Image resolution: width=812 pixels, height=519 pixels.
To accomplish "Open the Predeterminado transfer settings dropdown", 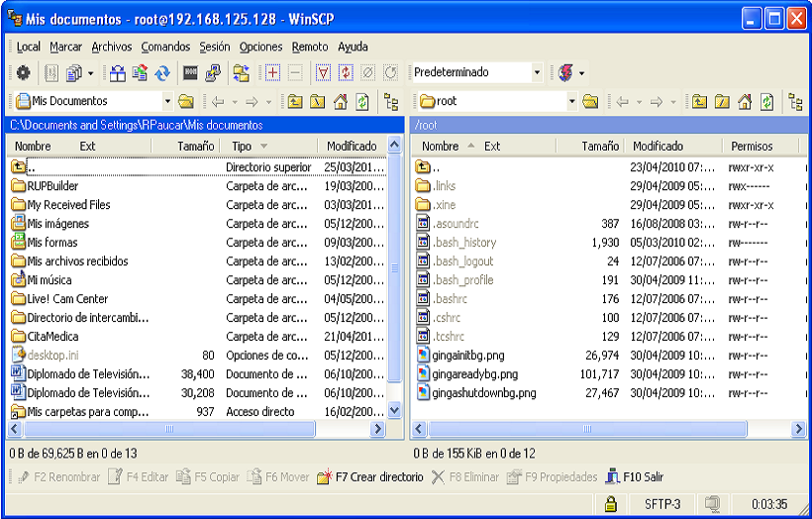I will [x=537, y=72].
